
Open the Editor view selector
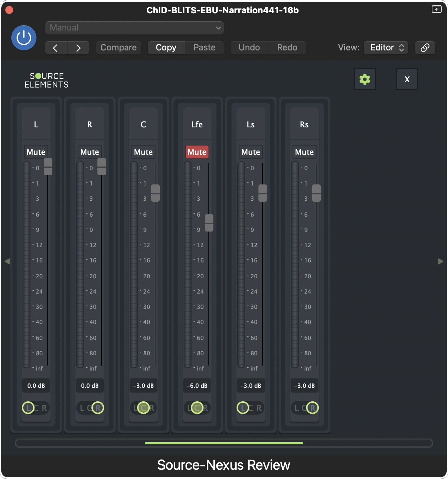tap(386, 48)
